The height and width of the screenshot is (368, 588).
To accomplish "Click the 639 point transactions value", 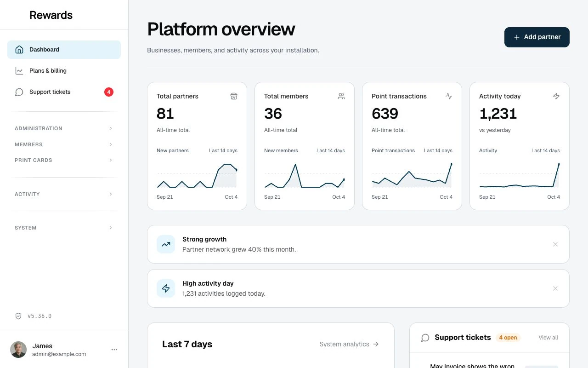I will [385, 114].
